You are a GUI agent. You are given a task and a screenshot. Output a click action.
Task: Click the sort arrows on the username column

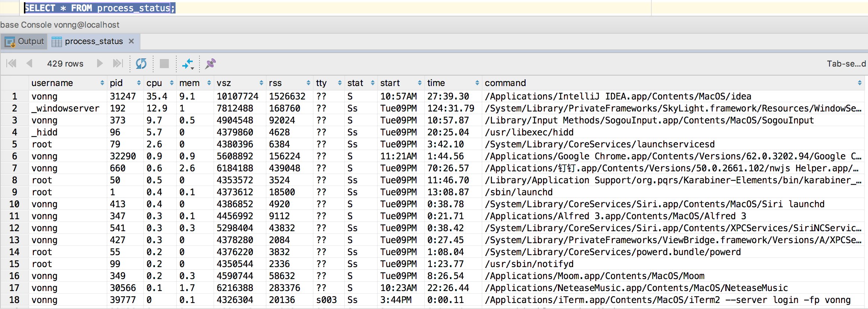click(x=102, y=83)
